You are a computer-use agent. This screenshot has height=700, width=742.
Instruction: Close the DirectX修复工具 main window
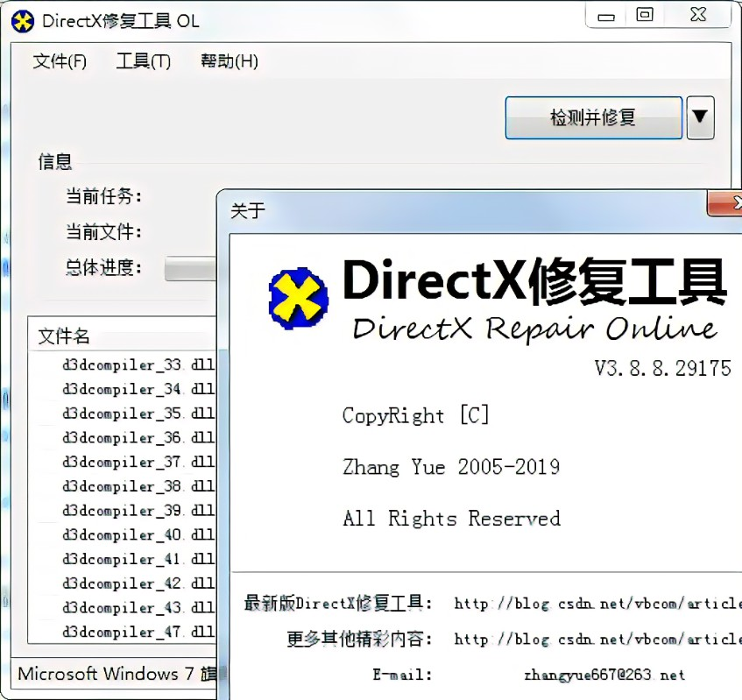coord(698,15)
